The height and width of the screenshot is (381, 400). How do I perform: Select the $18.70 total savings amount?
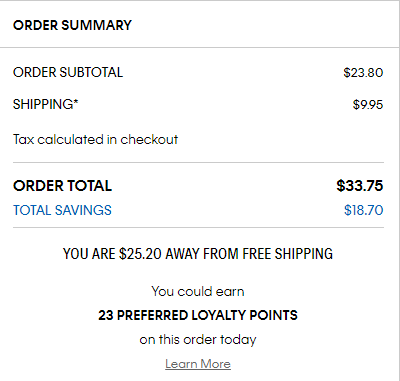click(x=363, y=210)
